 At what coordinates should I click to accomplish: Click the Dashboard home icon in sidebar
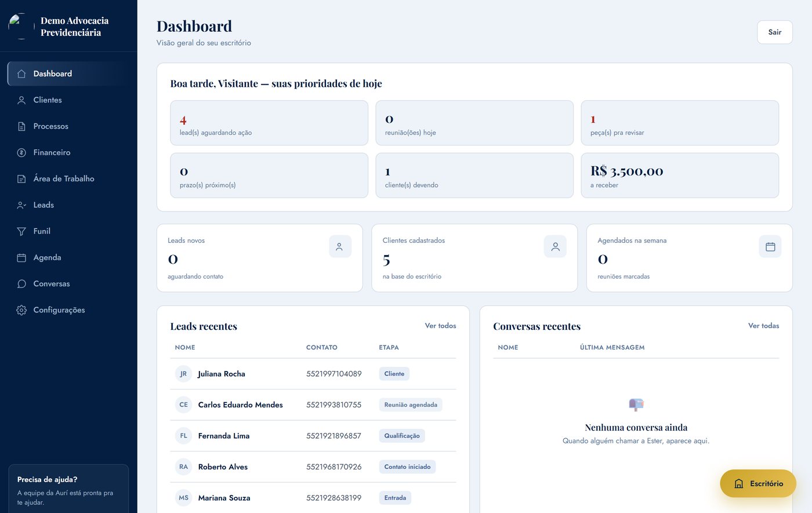[21, 74]
